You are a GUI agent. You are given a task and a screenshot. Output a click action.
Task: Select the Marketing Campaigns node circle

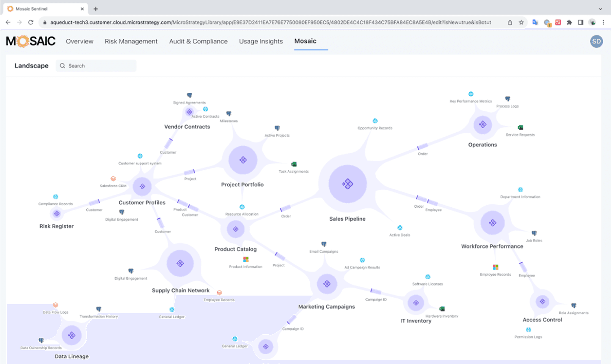point(327,284)
